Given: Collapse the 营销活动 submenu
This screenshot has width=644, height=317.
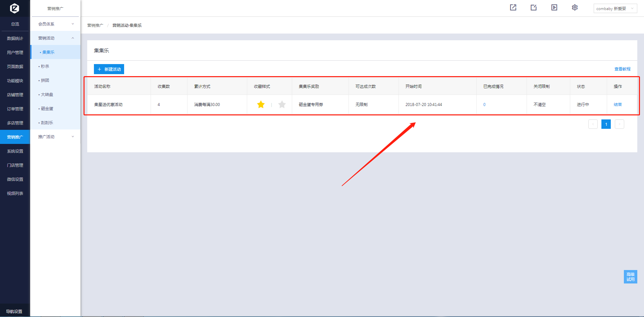Looking at the screenshot, I should click(x=55, y=38).
